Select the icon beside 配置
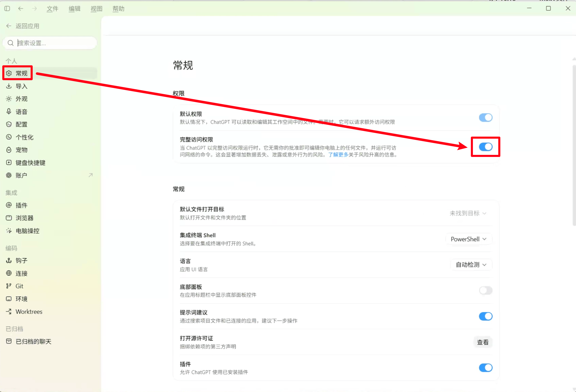This screenshot has width=576, height=392. (x=9, y=124)
